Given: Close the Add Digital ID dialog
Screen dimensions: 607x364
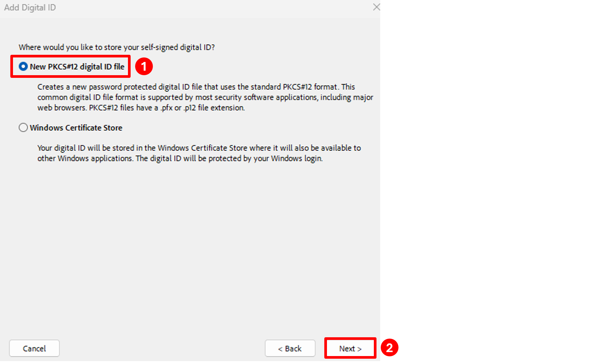Looking at the screenshot, I should 376,7.
